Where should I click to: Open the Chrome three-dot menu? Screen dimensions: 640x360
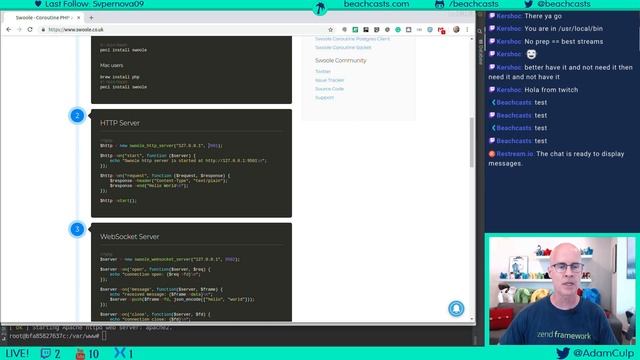(x=467, y=29)
